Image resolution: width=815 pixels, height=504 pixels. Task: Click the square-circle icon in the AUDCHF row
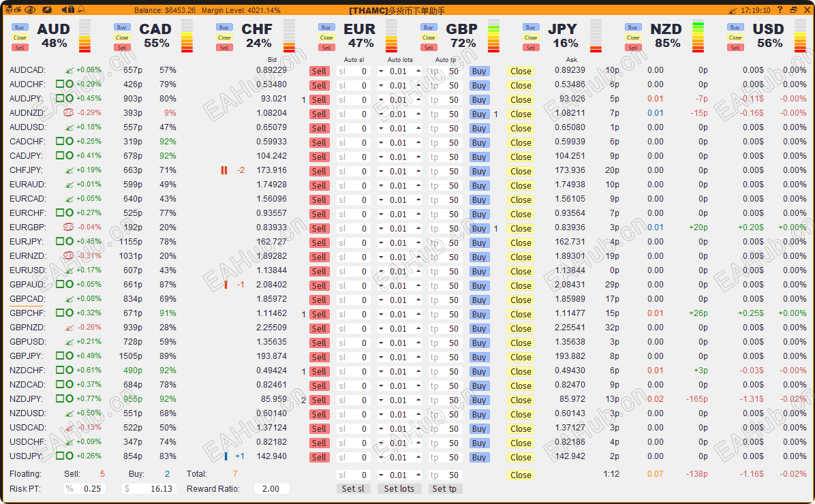[65, 84]
